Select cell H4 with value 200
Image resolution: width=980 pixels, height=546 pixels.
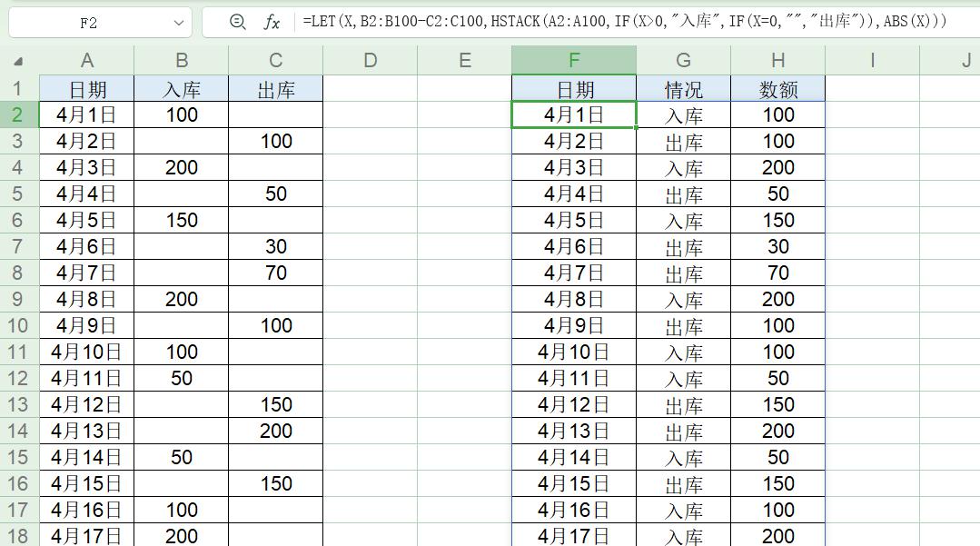(x=778, y=167)
